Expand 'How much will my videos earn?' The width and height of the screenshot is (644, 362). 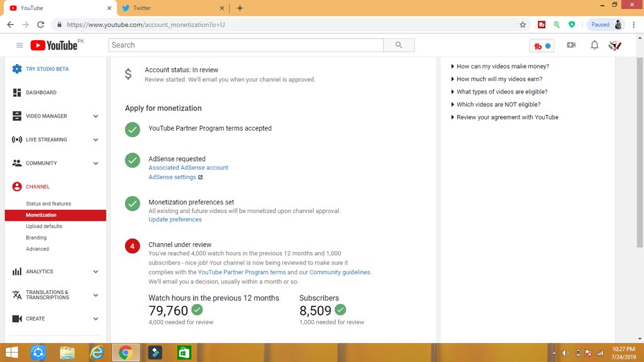(x=497, y=79)
